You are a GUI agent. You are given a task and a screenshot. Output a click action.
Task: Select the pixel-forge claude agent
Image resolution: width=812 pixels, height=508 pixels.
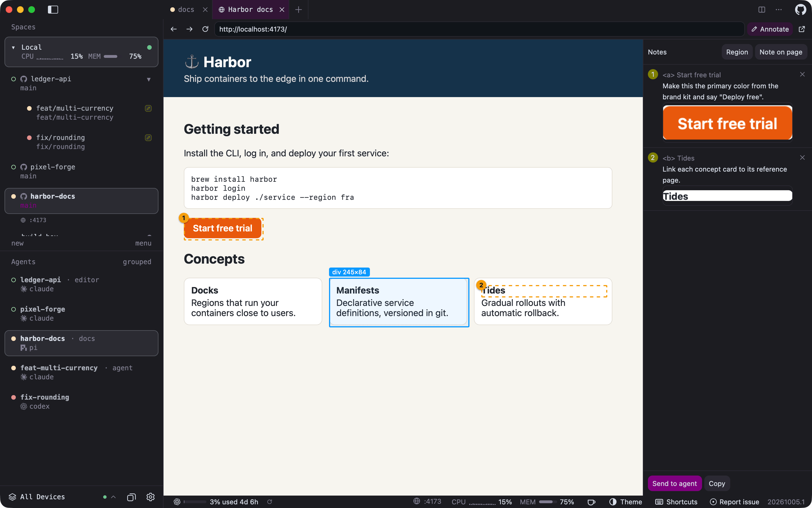click(x=81, y=314)
